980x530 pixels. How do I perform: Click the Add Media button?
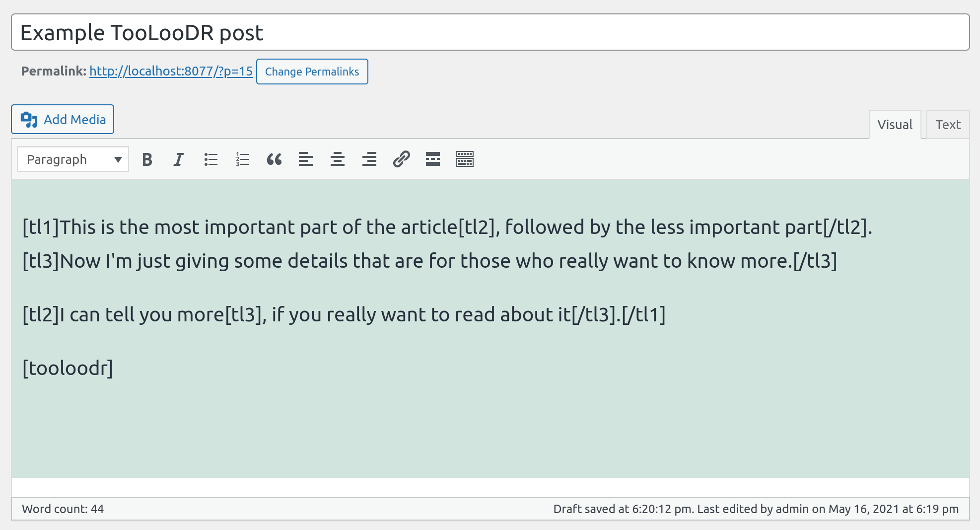coord(63,119)
